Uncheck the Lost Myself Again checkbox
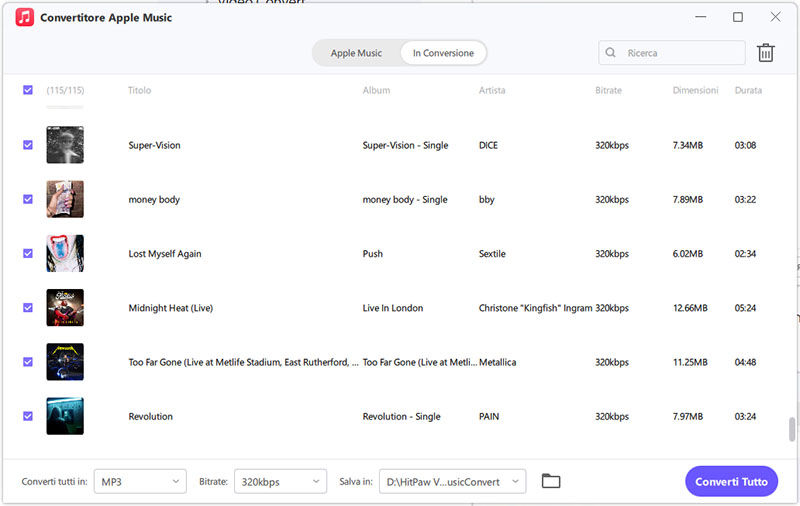This screenshot has height=506, width=800. (28, 254)
